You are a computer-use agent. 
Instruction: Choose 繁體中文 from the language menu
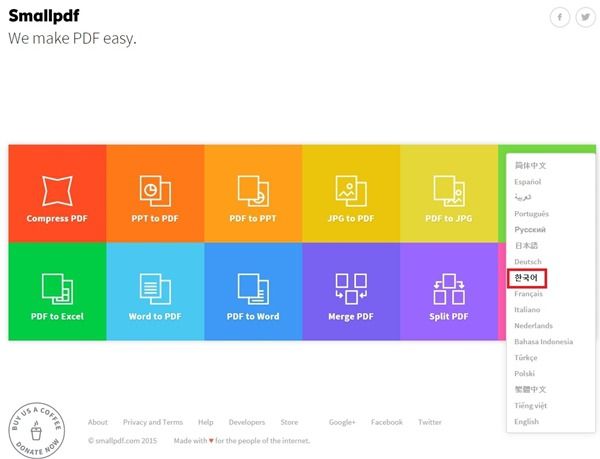pos(530,389)
